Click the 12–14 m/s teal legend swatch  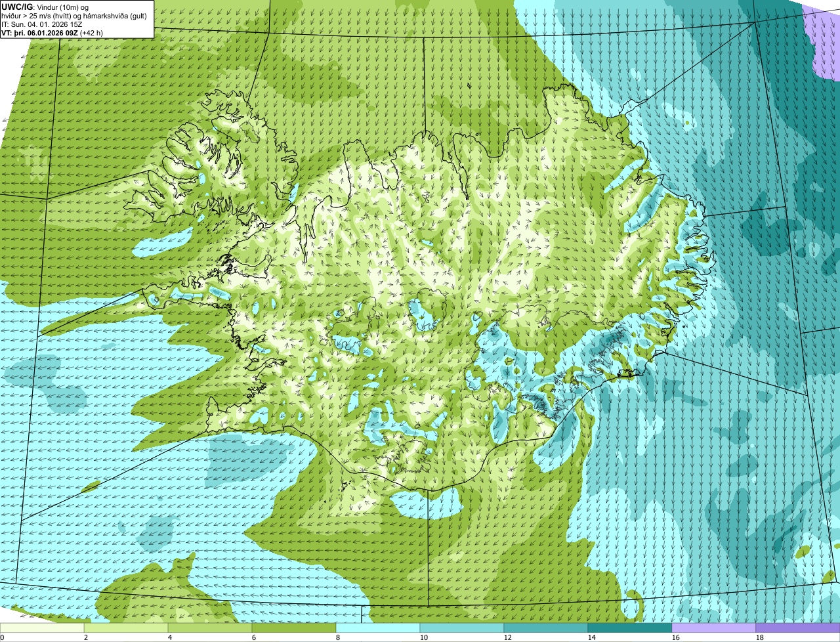pyautogui.click(x=546, y=628)
